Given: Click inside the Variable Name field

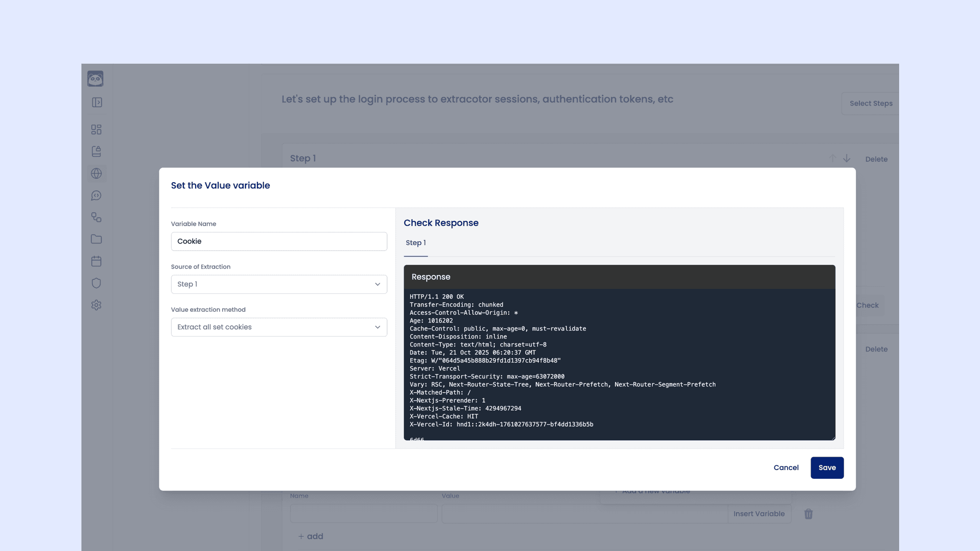Looking at the screenshot, I should click(x=279, y=242).
